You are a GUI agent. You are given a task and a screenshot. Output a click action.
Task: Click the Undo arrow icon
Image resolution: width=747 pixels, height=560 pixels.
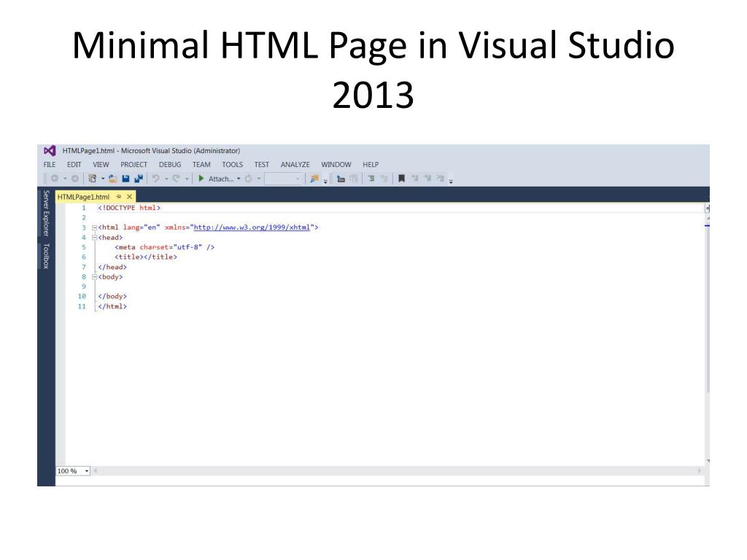coord(155,179)
